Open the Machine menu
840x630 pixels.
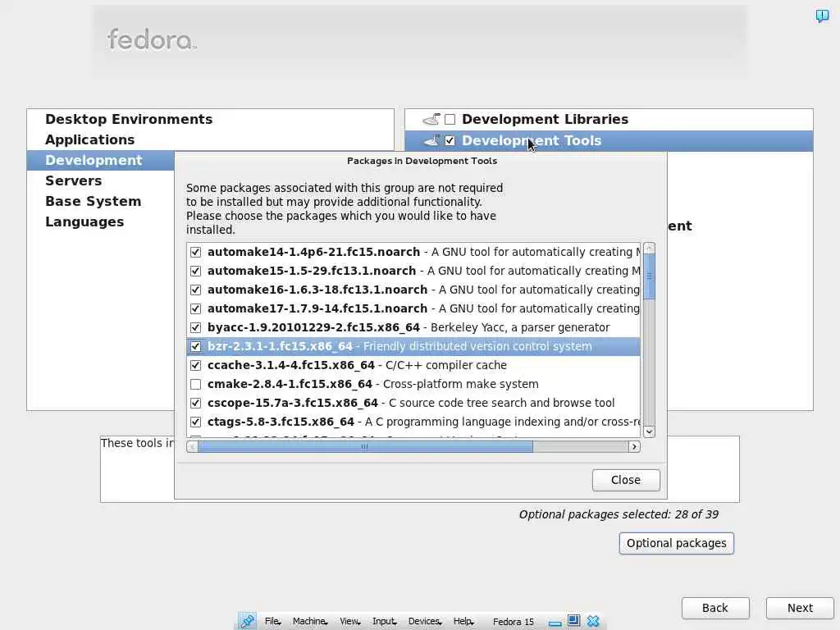tap(310, 622)
